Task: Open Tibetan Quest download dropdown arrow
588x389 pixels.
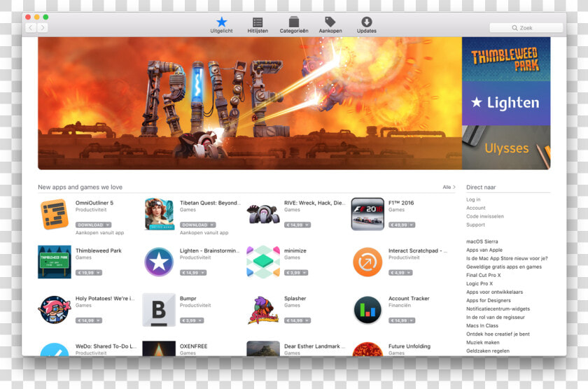Action: point(212,225)
